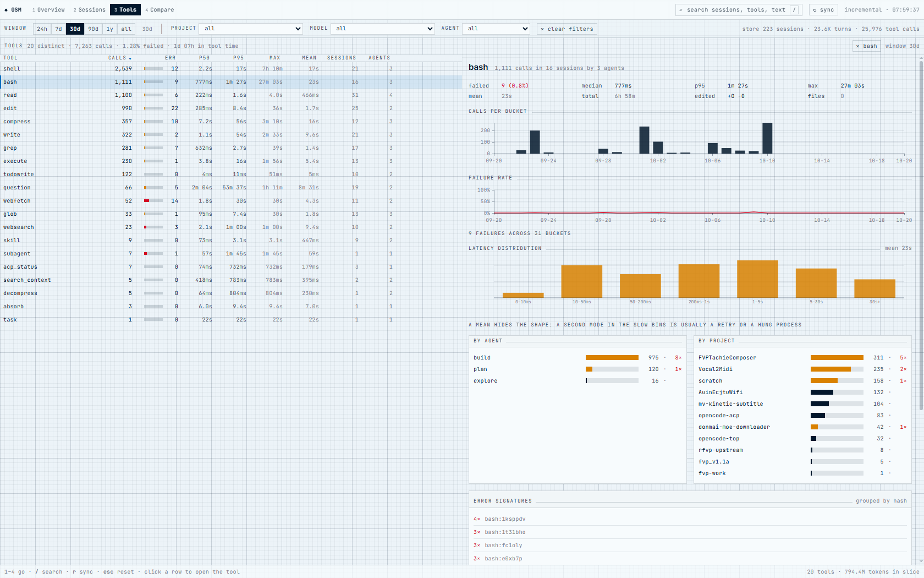Select the 24h window option
The image size is (924, 578).
coord(42,29)
